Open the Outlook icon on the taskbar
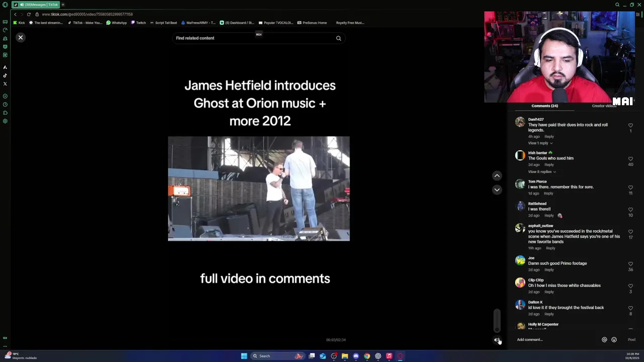Viewport: 644px width, 362px height. click(x=323, y=356)
